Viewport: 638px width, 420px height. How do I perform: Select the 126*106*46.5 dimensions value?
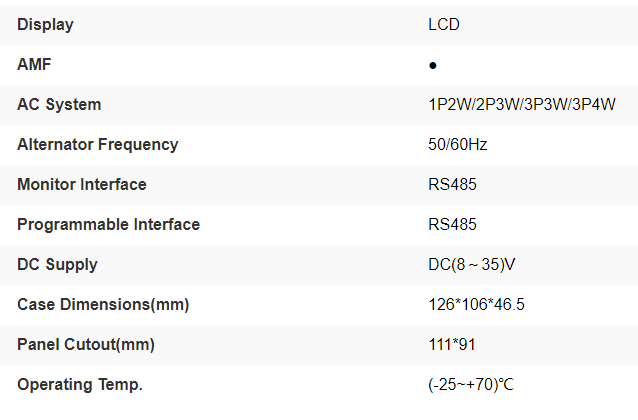point(476,304)
